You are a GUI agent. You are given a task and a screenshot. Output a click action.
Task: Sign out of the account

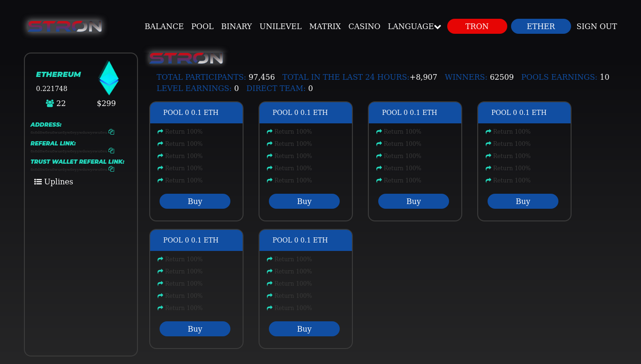click(597, 27)
